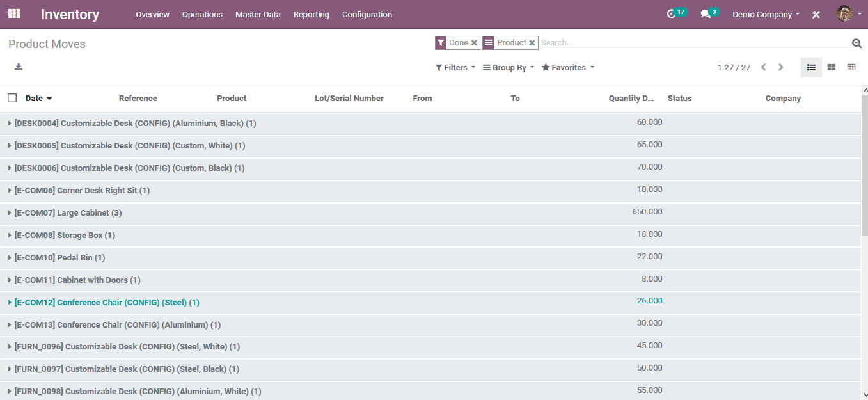Open the Group By dropdown
The width and height of the screenshot is (868, 400).
click(509, 67)
